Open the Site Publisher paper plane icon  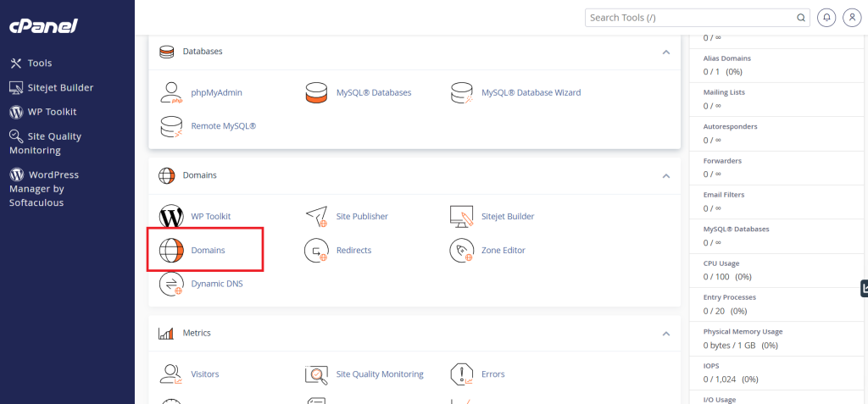coord(317,217)
